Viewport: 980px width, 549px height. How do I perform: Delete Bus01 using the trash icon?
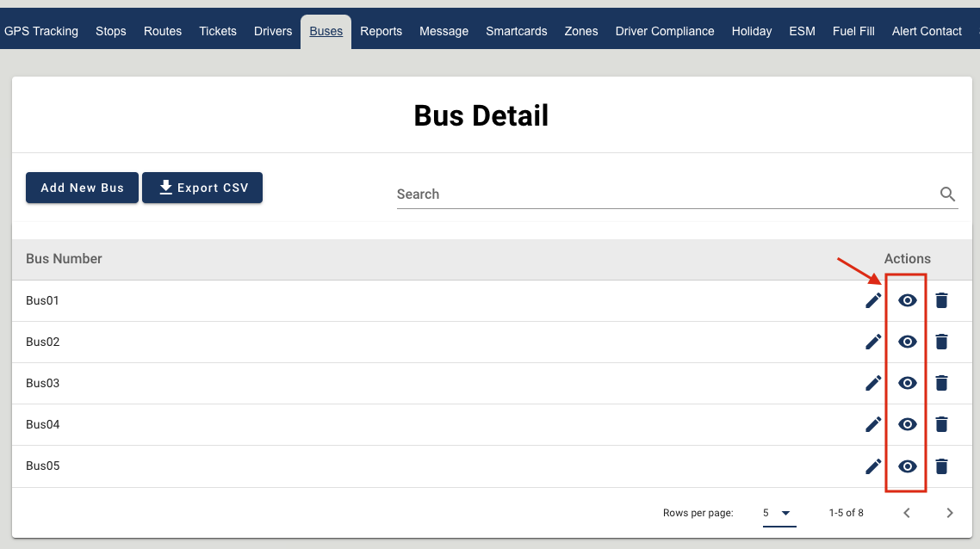942,300
